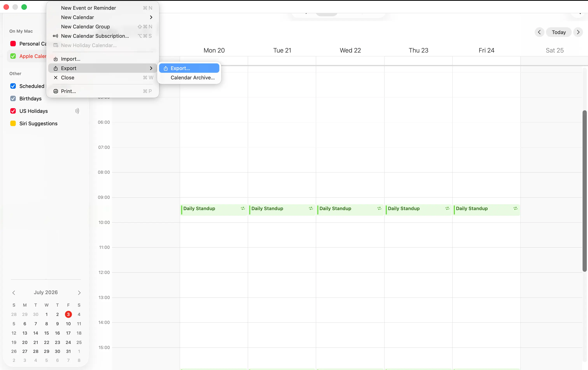Choose Close from the File menu
The height and width of the screenshot is (370, 588).
(x=102, y=78)
